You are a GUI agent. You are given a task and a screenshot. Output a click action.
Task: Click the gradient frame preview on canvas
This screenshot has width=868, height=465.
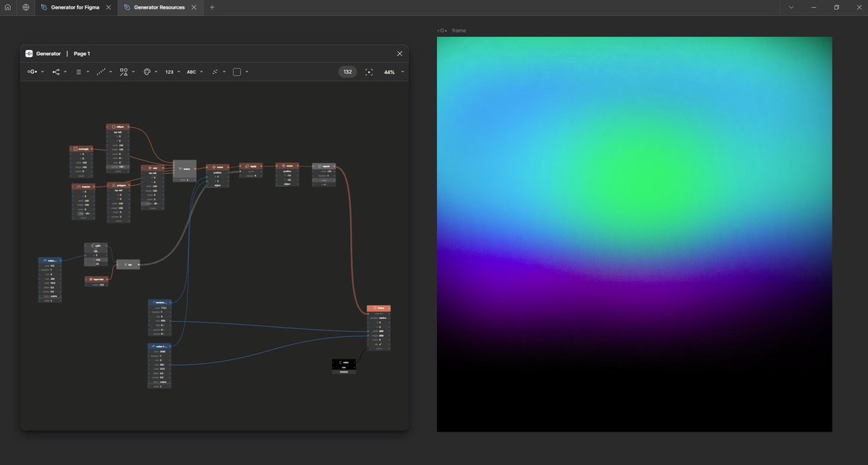coord(634,234)
